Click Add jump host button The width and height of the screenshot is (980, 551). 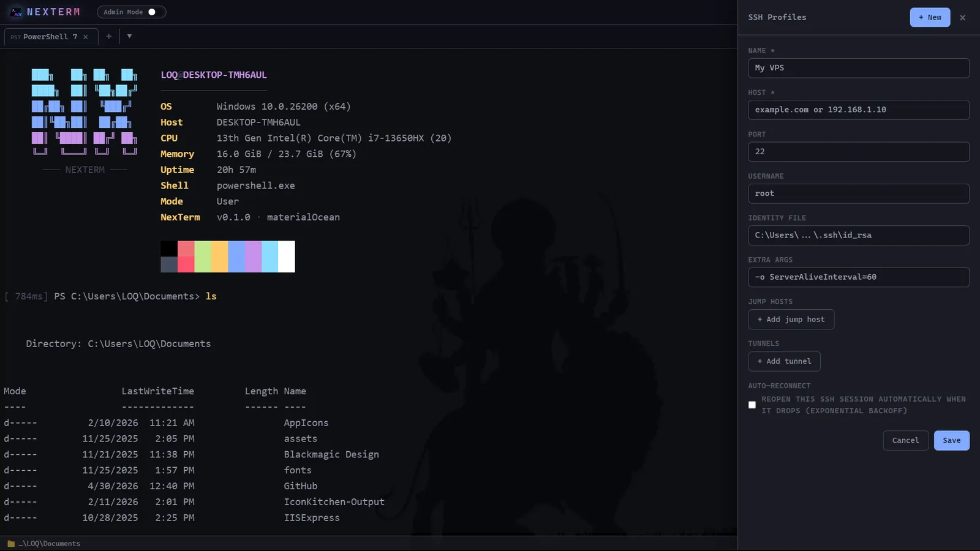pos(791,319)
